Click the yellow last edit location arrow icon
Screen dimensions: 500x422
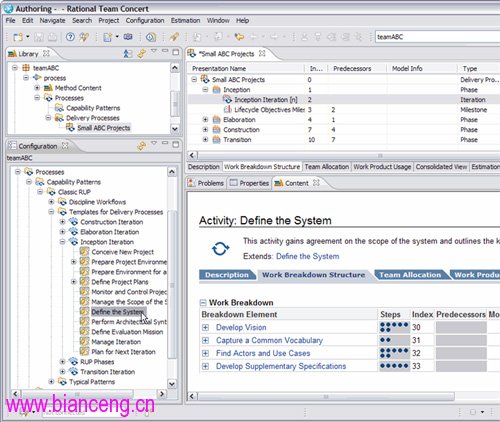tap(239, 37)
